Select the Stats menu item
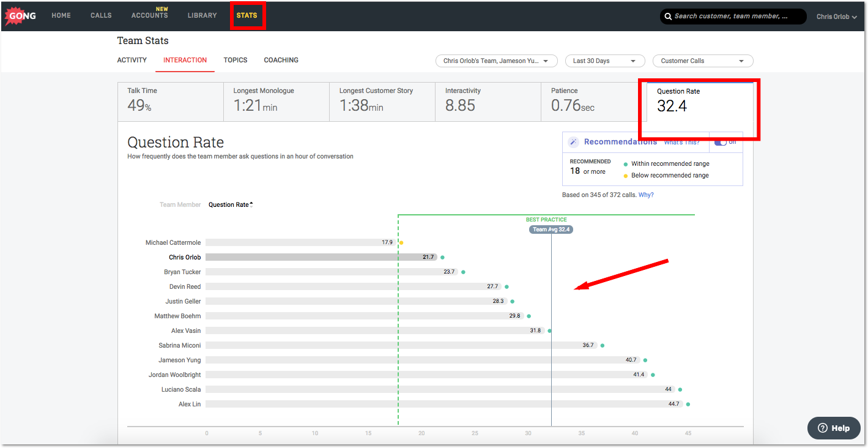Screen dimensions: 868x448 pos(247,15)
